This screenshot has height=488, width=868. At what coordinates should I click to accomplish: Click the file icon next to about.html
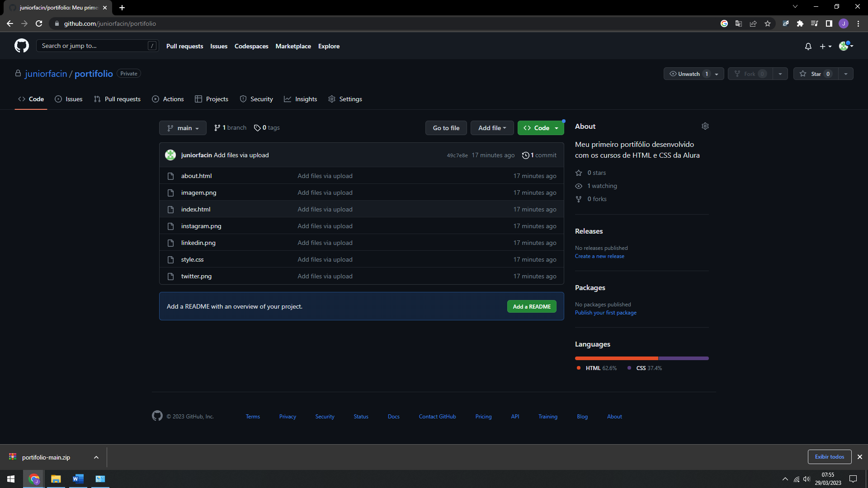[170, 176]
